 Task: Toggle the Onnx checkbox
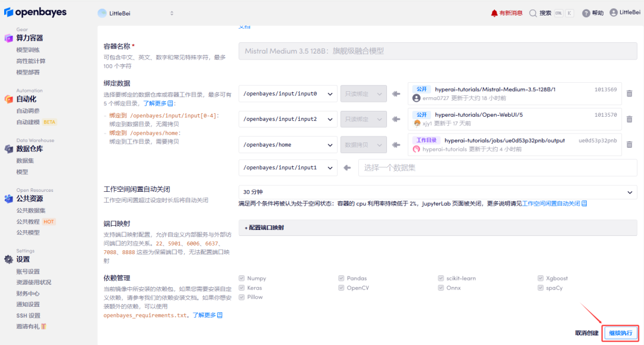click(441, 288)
